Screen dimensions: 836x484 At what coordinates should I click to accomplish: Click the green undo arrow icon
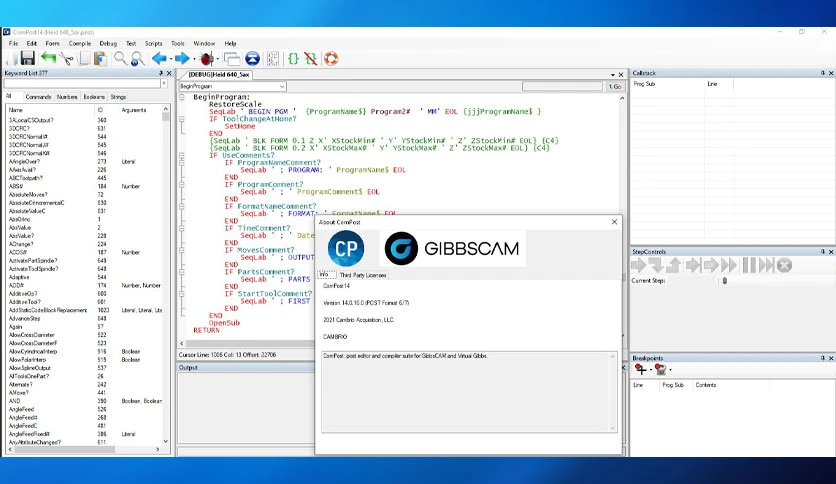pos(49,58)
